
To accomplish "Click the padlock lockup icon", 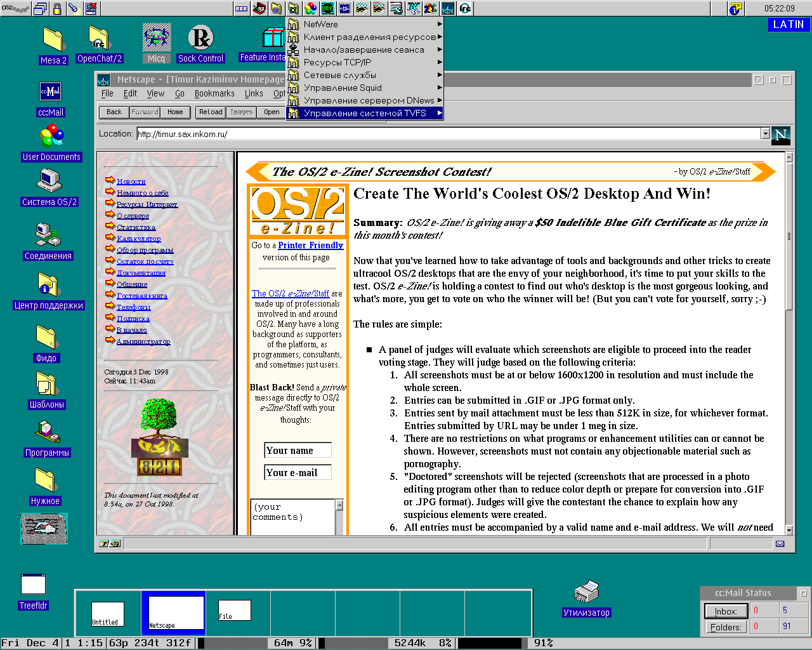I will 57,8.
